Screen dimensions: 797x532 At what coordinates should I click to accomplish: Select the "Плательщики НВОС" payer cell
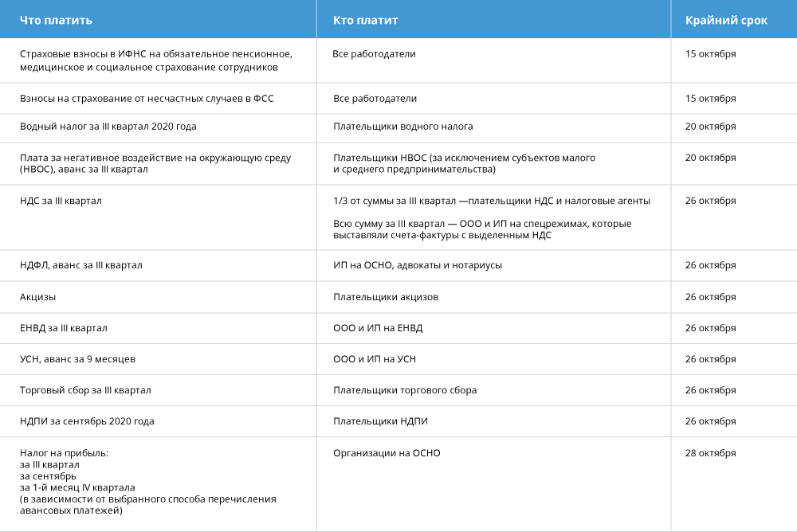[x=464, y=163]
